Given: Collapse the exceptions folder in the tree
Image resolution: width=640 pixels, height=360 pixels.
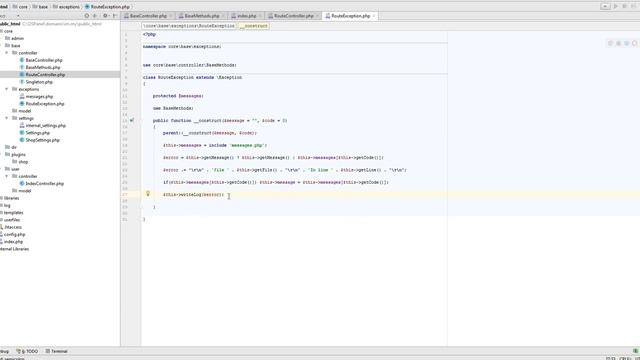Looking at the screenshot, I should (7, 89).
